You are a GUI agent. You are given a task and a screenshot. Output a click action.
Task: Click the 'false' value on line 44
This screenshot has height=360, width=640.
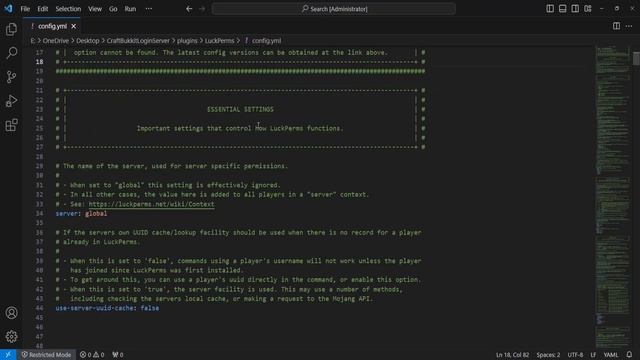click(x=150, y=308)
